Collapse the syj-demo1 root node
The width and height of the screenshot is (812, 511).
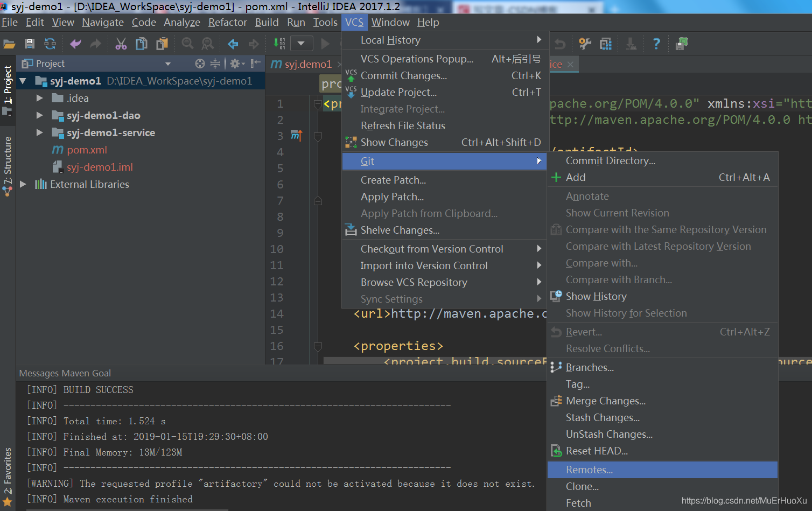pyautogui.click(x=23, y=81)
